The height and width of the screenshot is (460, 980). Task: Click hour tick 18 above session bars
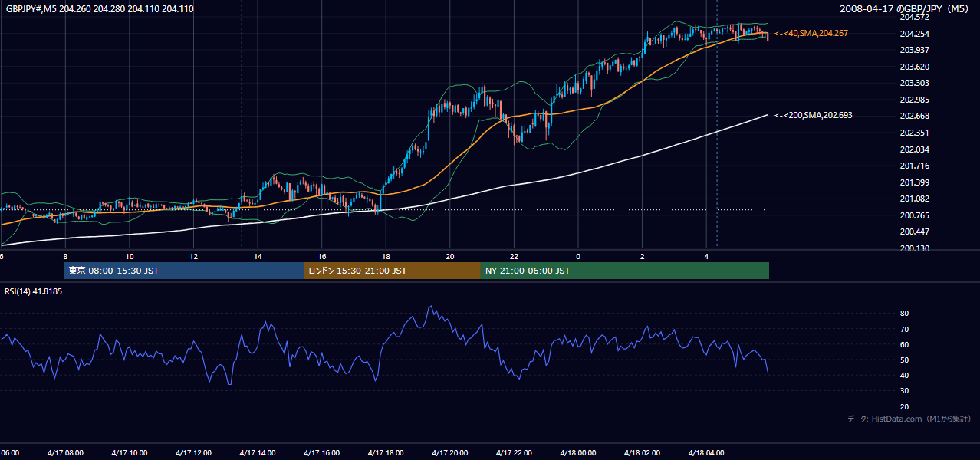386,257
